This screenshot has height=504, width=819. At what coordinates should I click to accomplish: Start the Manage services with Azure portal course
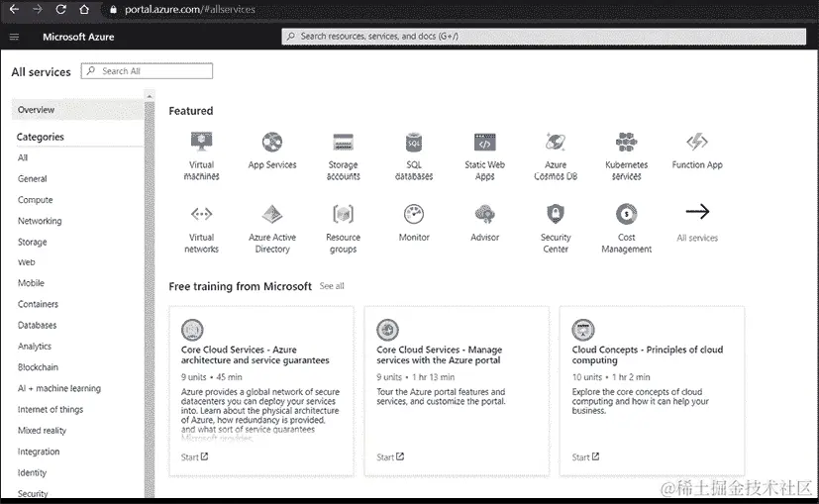click(390, 457)
